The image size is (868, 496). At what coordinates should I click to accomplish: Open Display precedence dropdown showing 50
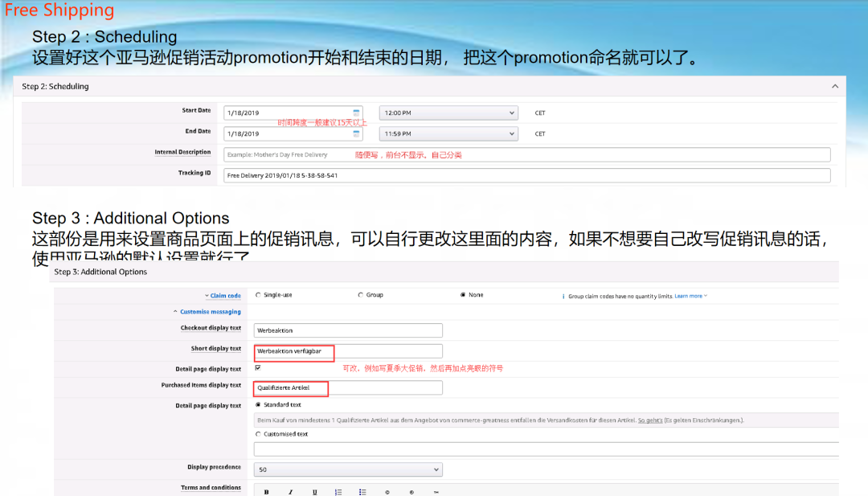click(x=348, y=469)
